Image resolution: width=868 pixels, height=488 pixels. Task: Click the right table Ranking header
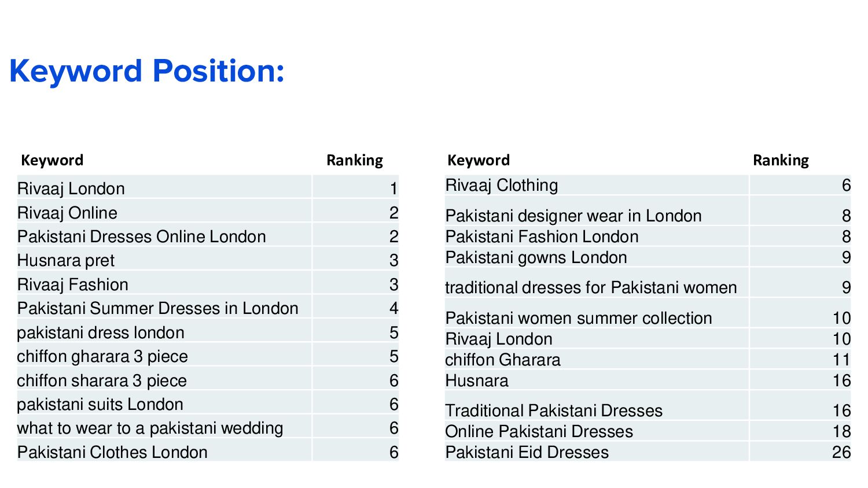(x=781, y=160)
